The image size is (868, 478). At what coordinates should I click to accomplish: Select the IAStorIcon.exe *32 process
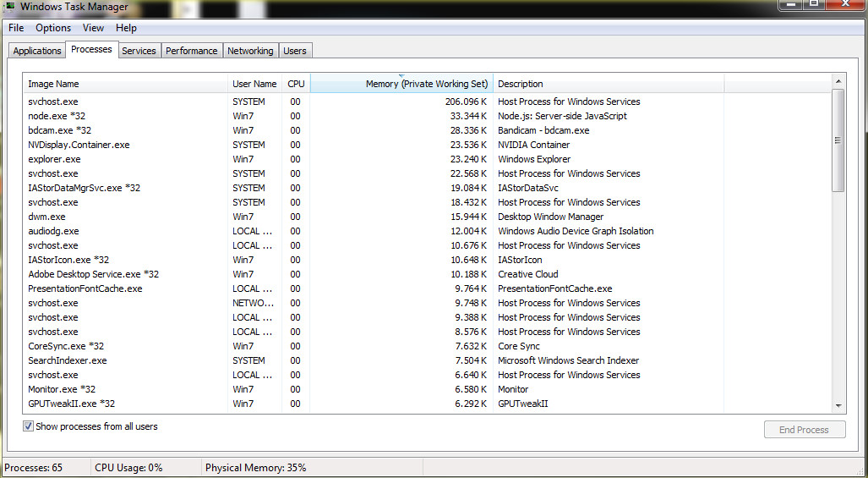tap(68, 260)
